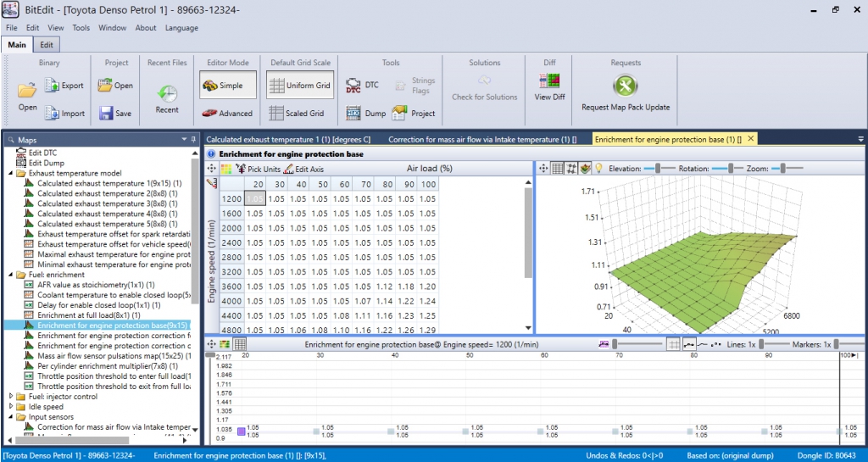Open Maps panel dropdown arrow
The height and width of the screenshot is (462, 868).
point(184,139)
